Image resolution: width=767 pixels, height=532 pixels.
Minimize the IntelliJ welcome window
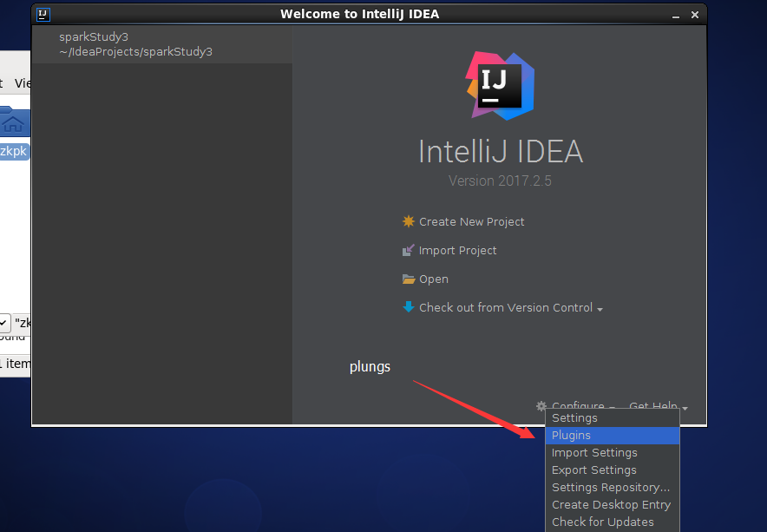click(676, 15)
